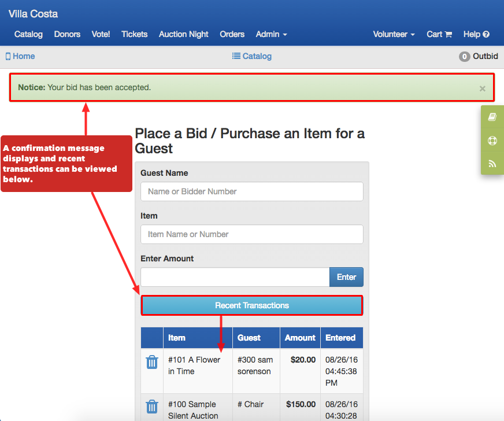Screen dimensions: 504x421
Task: Click the blue Enter button
Action: click(347, 277)
